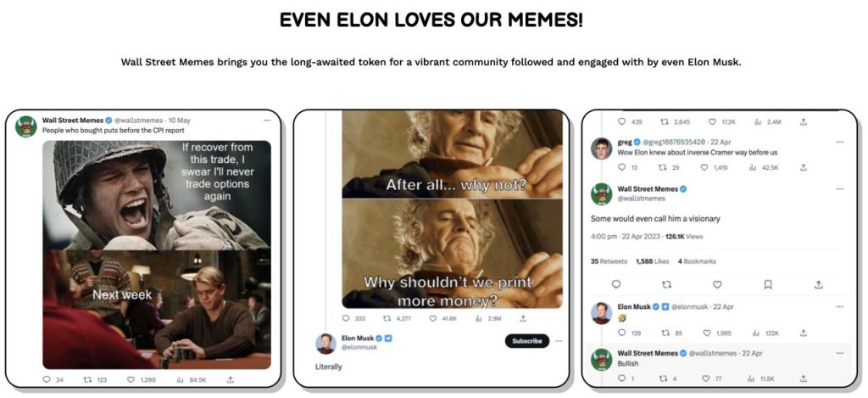Viewport: 868px width, 398px height.
Task: Open greg's profile avatar
Action: [x=602, y=147]
